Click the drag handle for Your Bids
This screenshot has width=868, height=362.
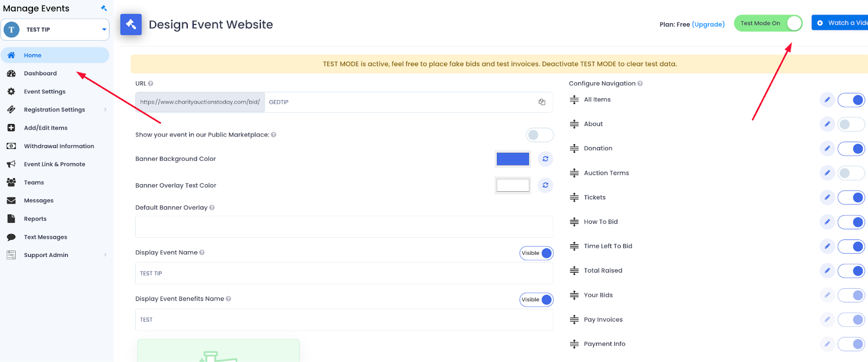click(x=574, y=295)
